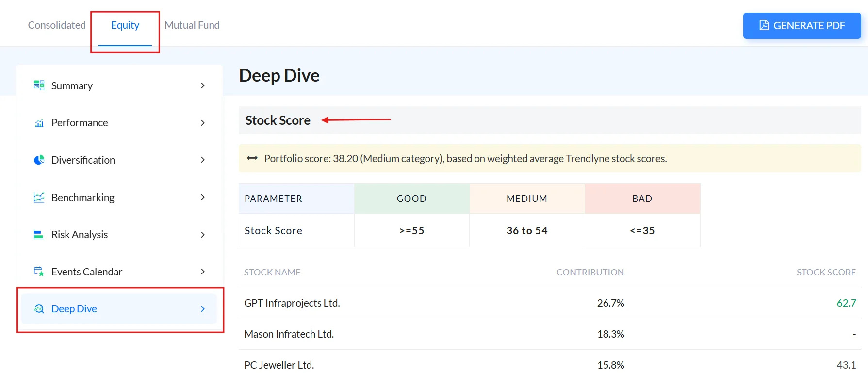Open Performance section in the sidebar
868x375 pixels.
pos(119,123)
